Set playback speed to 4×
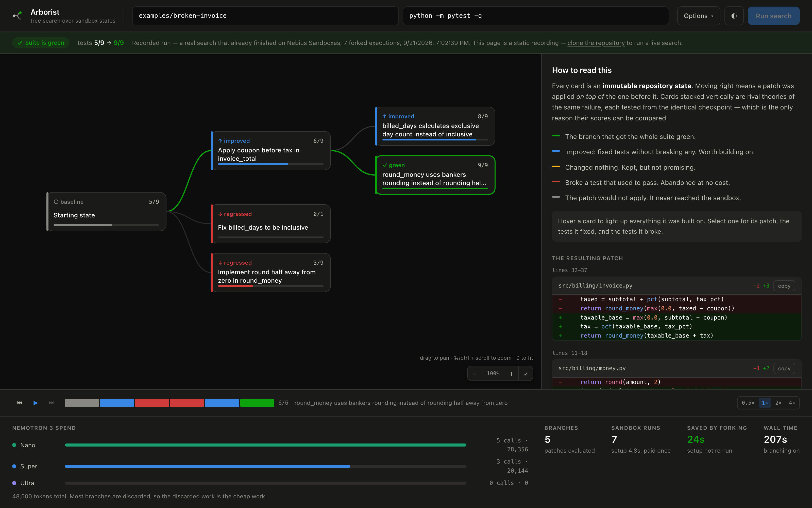 (x=792, y=403)
